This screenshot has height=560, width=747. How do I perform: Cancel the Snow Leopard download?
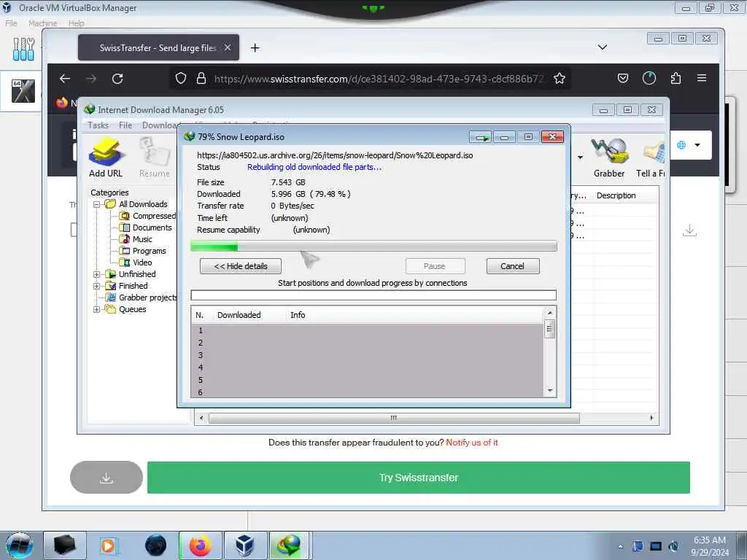tap(513, 266)
